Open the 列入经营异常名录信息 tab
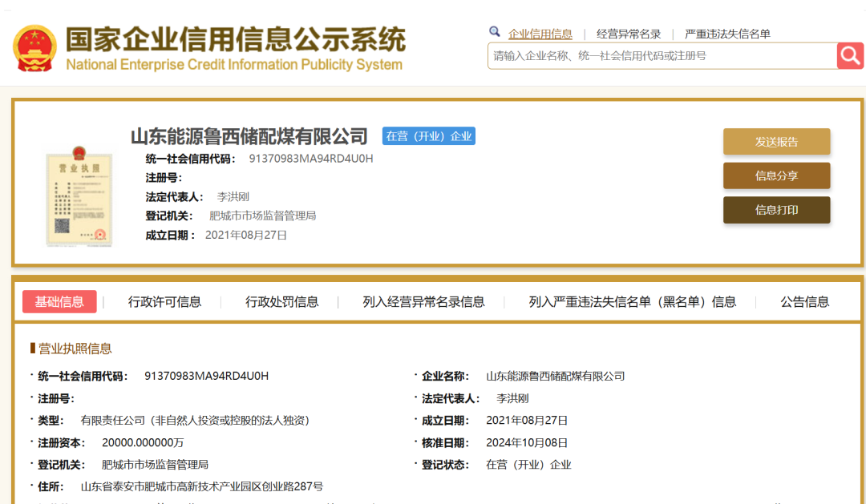Screen dimensions: 866x504 point(423,302)
